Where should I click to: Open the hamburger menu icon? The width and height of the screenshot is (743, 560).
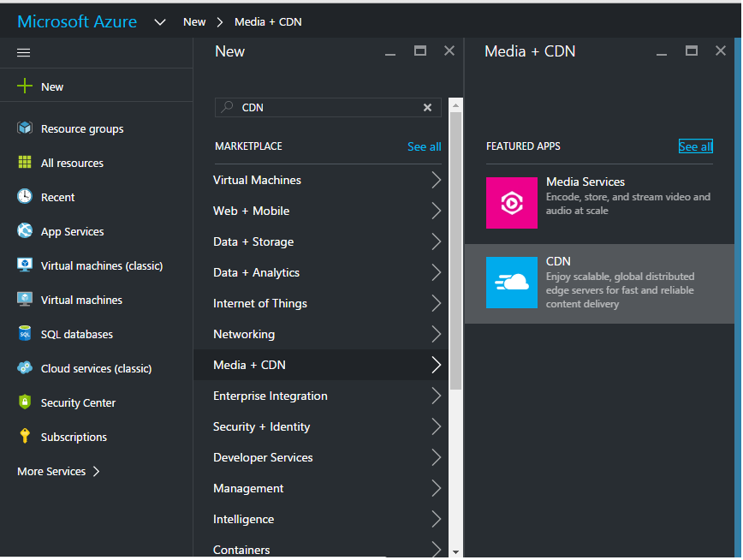(23, 52)
